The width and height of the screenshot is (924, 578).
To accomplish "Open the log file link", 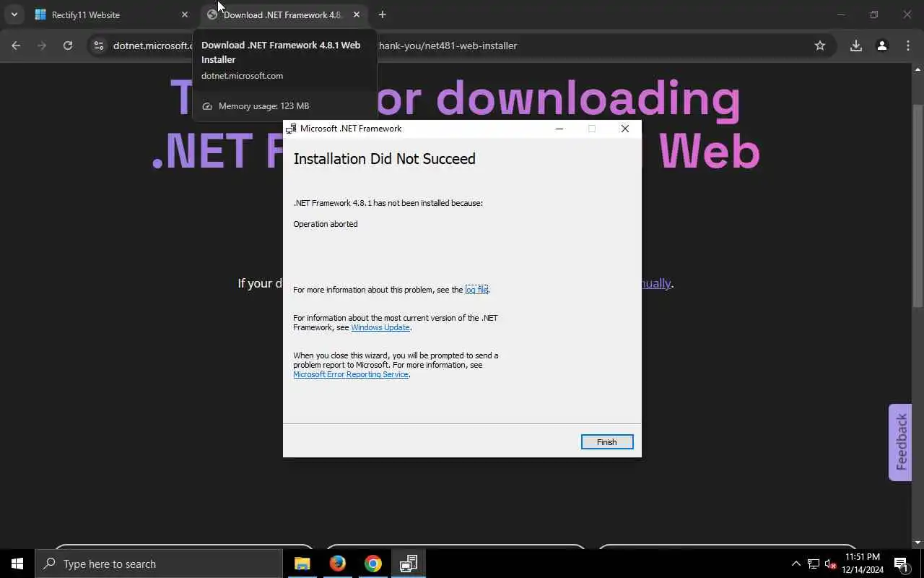I will click(477, 290).
